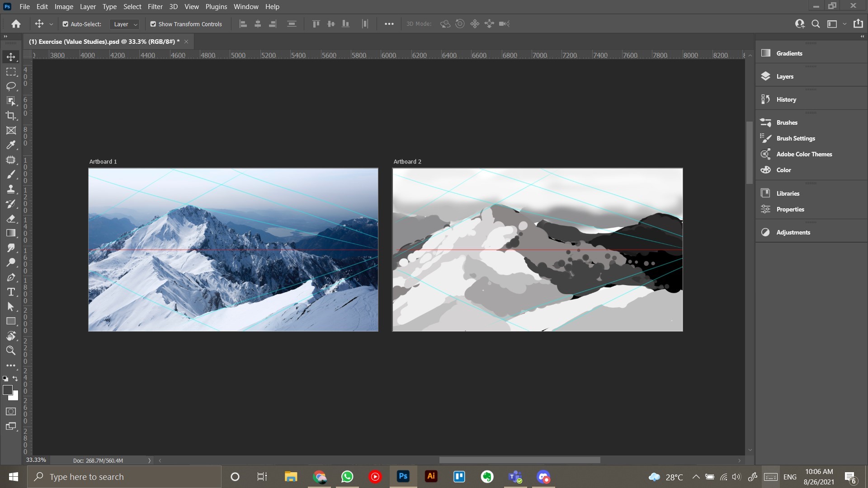868x488 pixels.
Task: Open the Filter menu
Action: (x=155, y=7)
